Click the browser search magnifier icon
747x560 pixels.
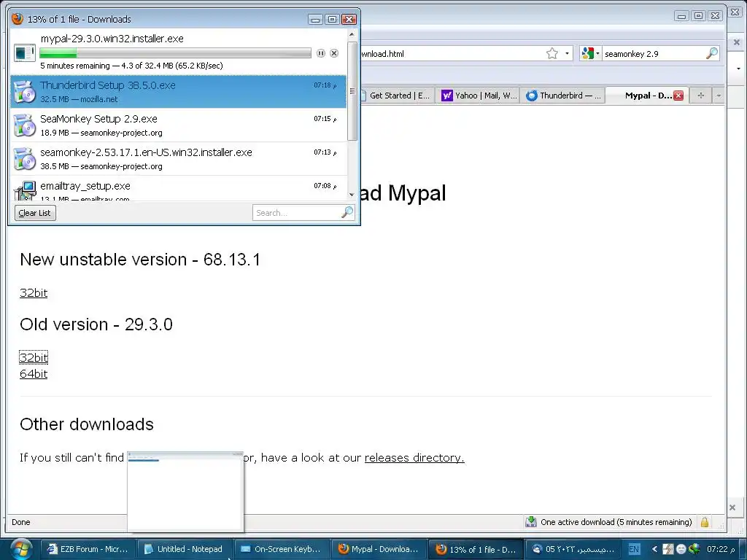[711, 53]
